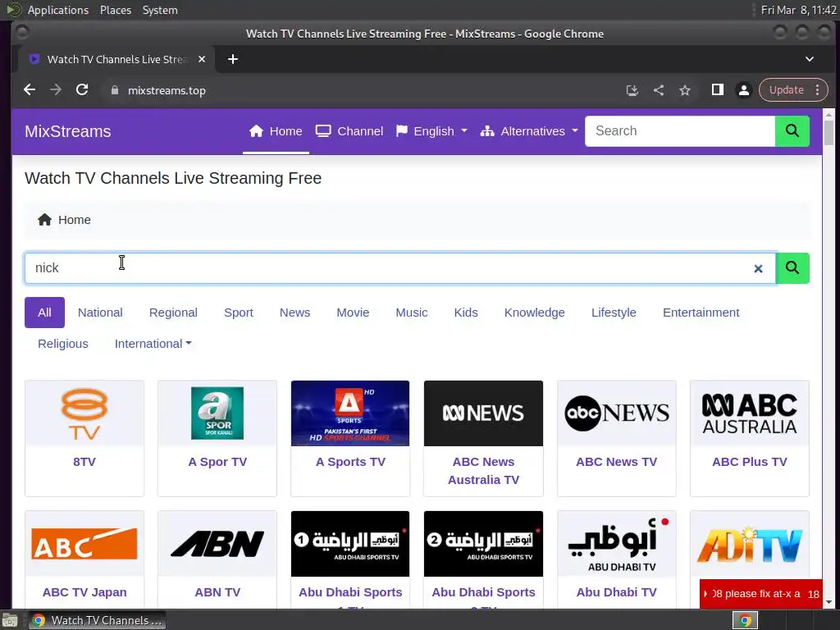Viewport: 840px width, 630px height.
Task: Click the ABN TV name link
Action: pos(217,592)
